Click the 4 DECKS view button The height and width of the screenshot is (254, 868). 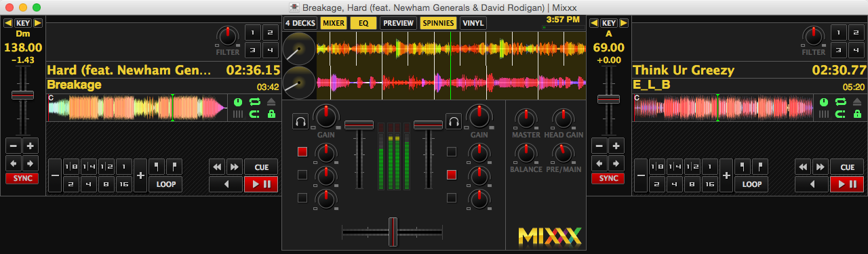point(300,23)
